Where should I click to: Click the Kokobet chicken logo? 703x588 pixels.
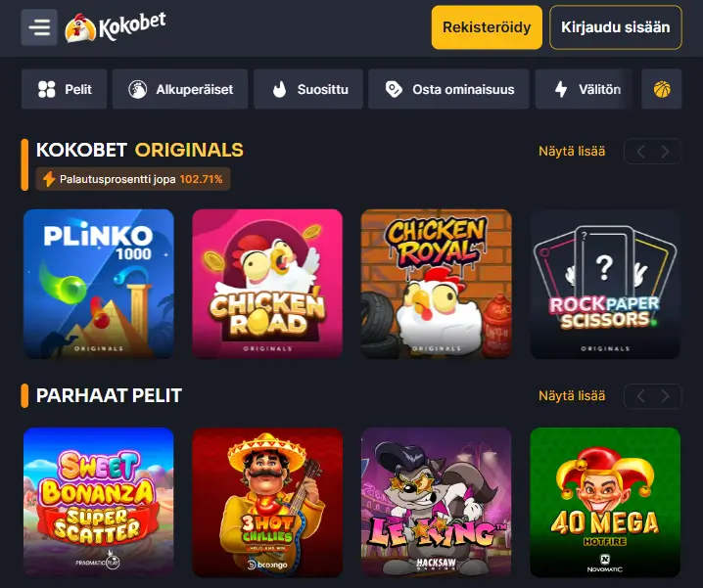116,26
